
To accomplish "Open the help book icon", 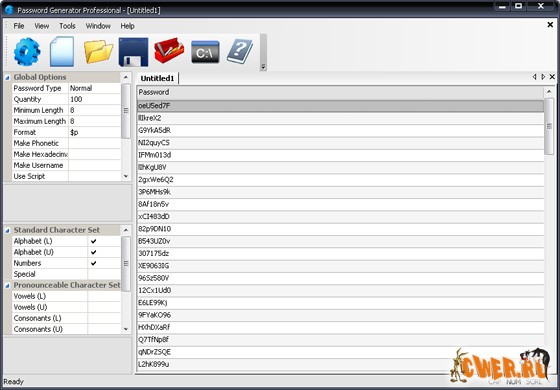I will point(240,52).
